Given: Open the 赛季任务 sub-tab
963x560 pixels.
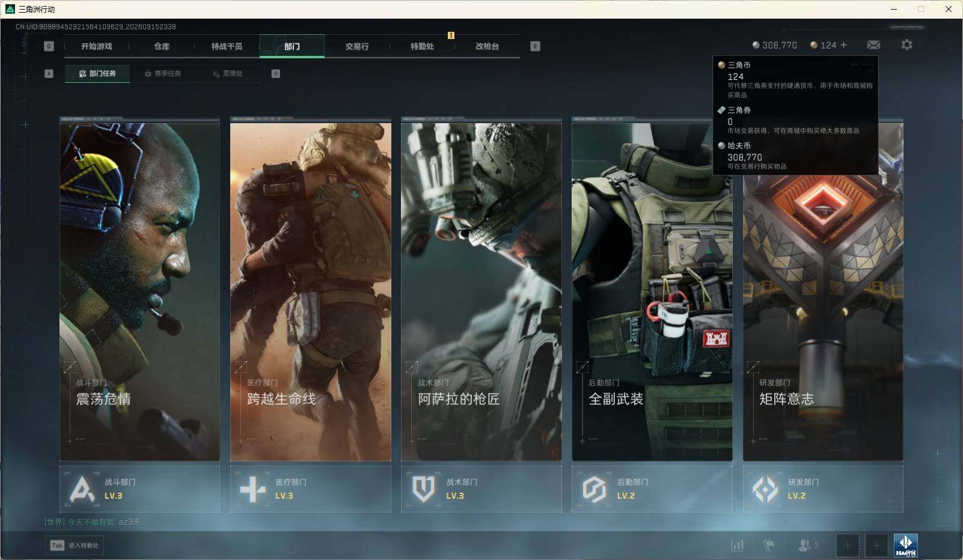Looking at the screenshot, I should 162,73.
